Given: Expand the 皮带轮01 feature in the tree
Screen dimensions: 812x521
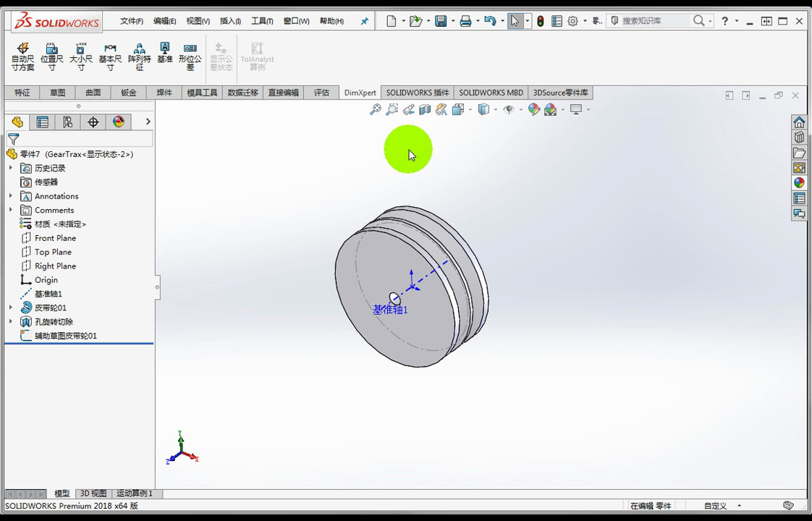Looking at the screenshot, I should tap(9, 308).
